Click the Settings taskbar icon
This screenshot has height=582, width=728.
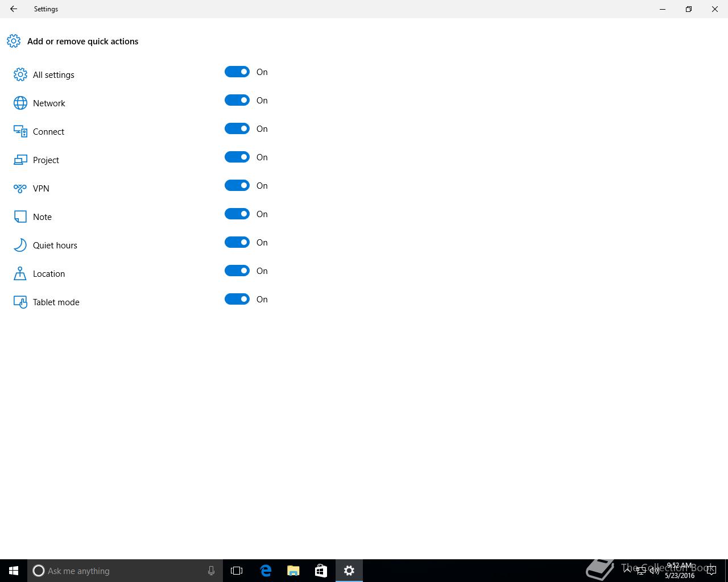[x=349, y=571]
